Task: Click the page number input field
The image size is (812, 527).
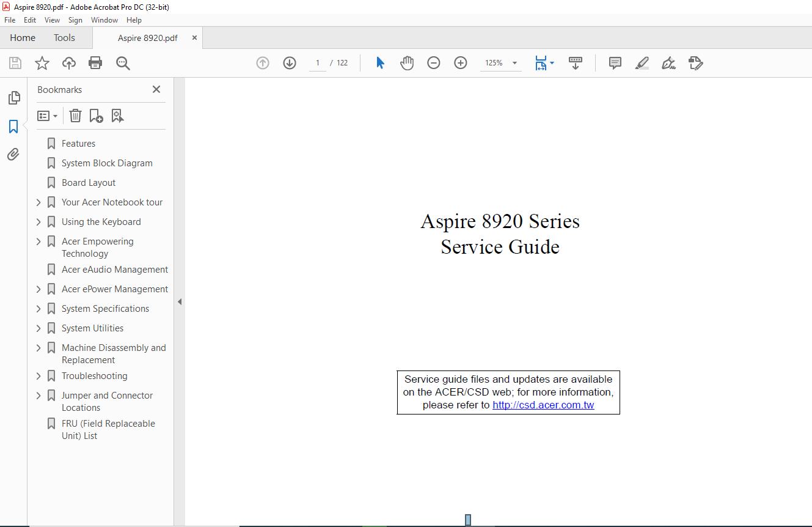Action: point(318,63)
